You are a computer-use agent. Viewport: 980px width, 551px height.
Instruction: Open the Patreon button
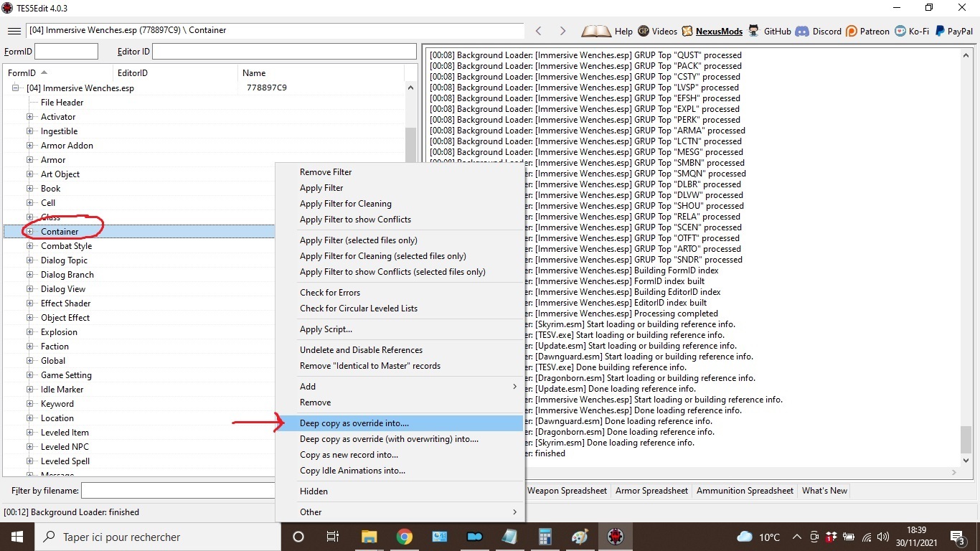(867, 31)
